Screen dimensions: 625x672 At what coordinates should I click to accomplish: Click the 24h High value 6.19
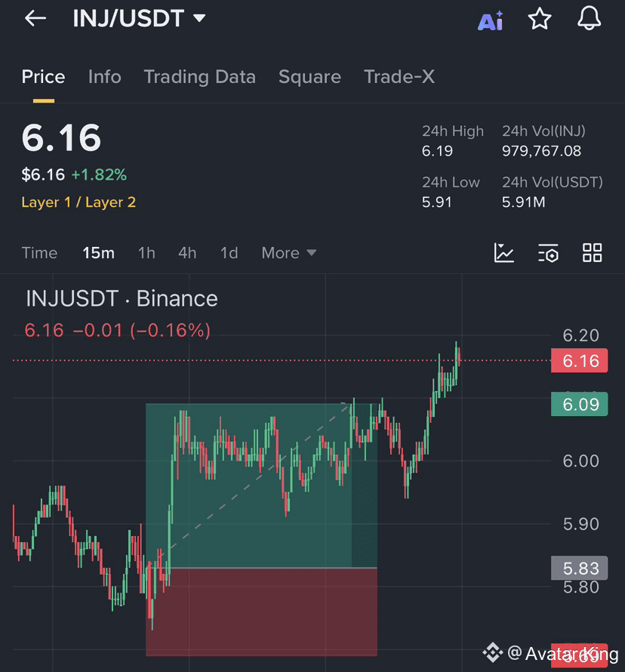437,151
